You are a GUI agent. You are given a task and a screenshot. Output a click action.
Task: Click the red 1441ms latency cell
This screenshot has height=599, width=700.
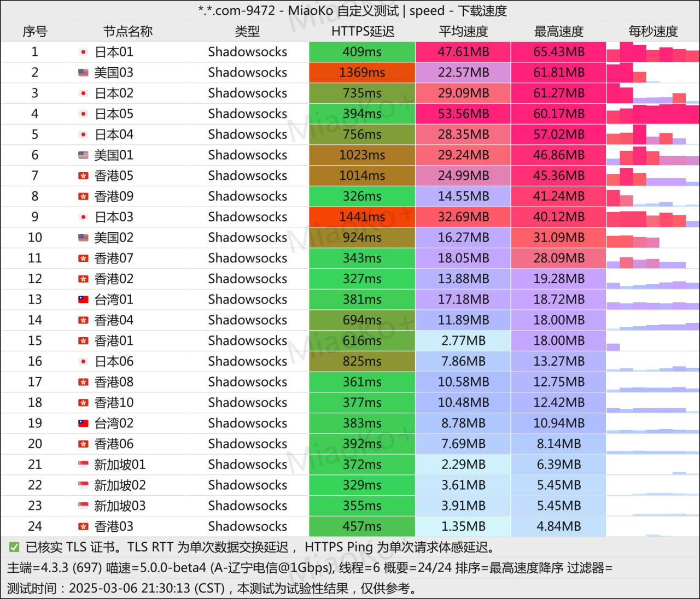[362, 217]
